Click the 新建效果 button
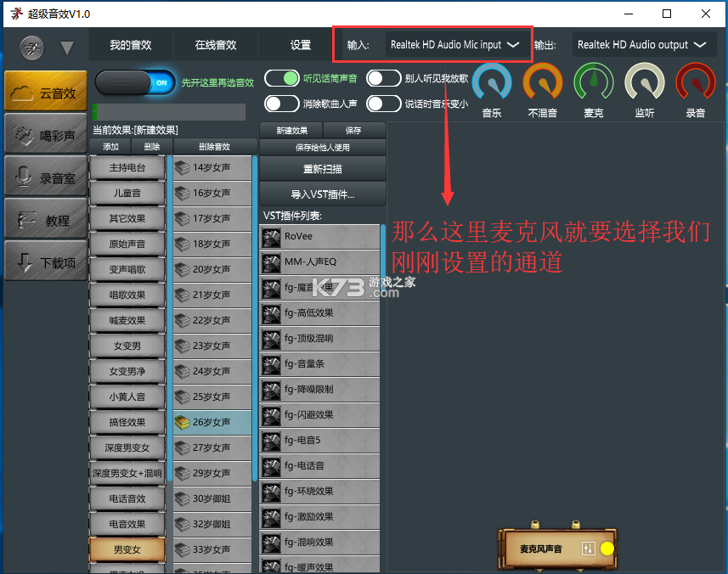 click(291, 131)
